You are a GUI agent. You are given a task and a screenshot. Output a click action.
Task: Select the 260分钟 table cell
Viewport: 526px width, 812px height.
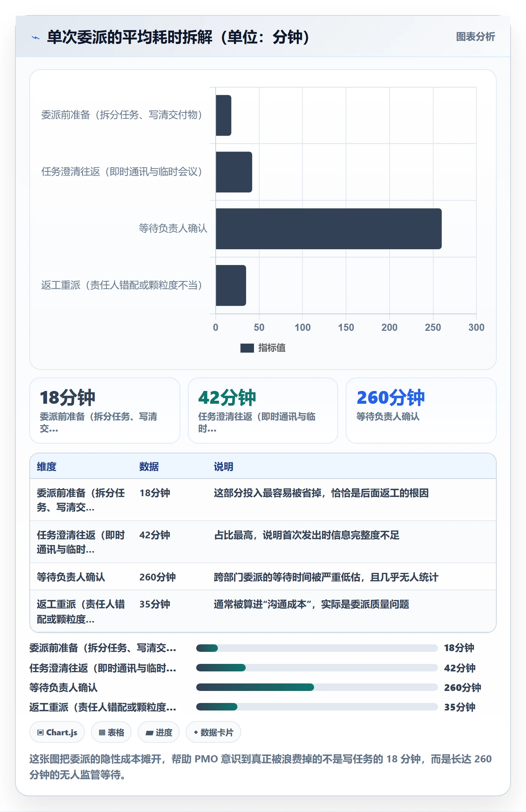point(157,577)
